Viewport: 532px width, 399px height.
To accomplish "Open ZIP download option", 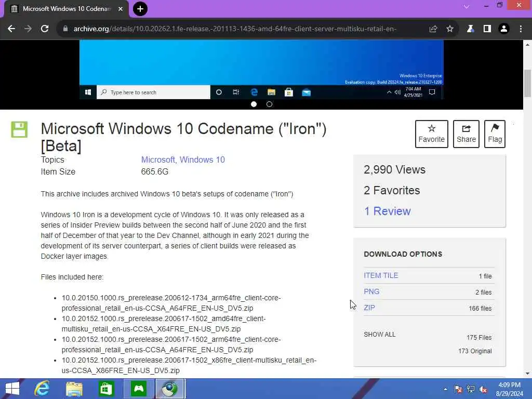I will (369, 308).
